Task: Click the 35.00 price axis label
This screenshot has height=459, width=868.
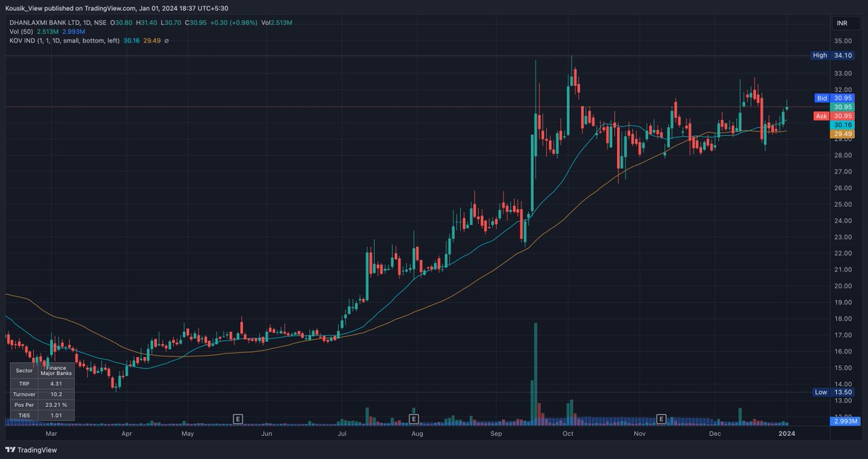Action: (843, 40)
